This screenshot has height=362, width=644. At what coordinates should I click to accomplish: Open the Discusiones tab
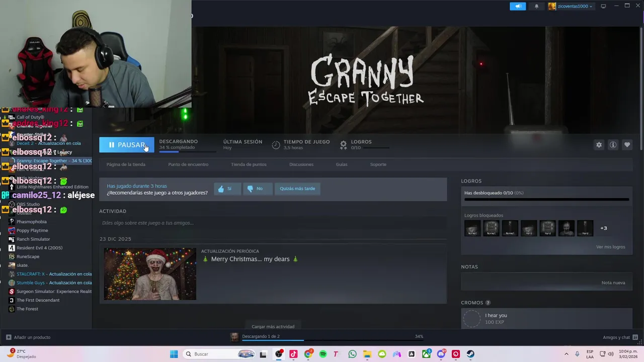coord(301,164)
